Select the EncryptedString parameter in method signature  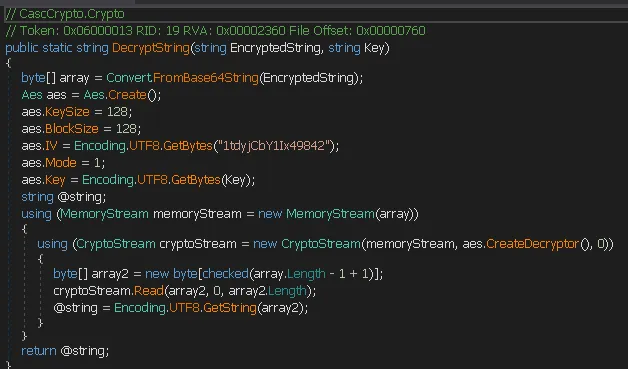point(276,48)
